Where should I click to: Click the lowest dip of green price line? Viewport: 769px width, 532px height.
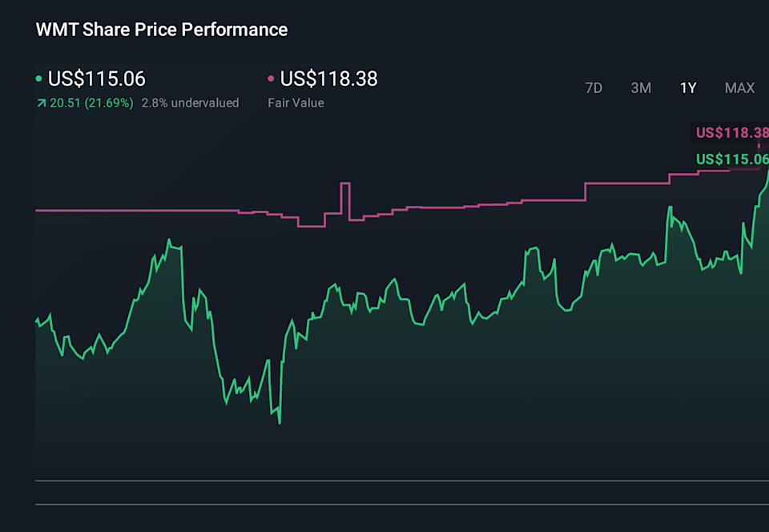click(x=279, y=421)
